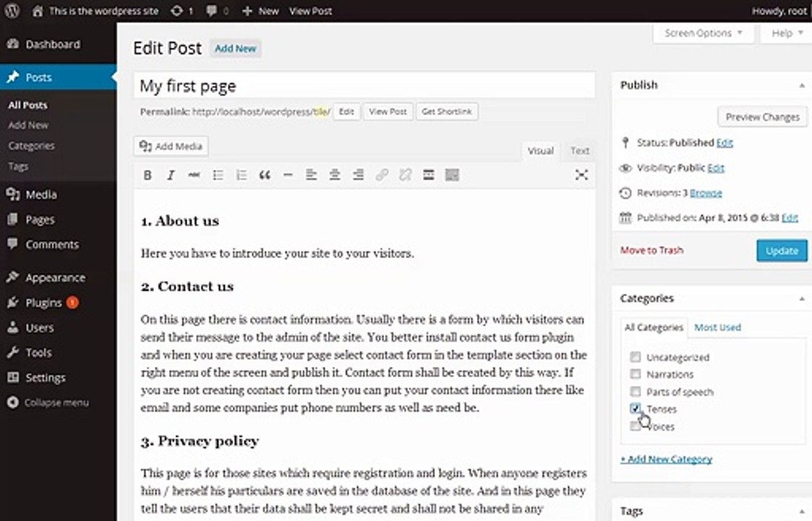Image resolution: width=812 pixels, height=521 pixels.
Task: Check the Uncategorized category
Action: tap(636, 357)
